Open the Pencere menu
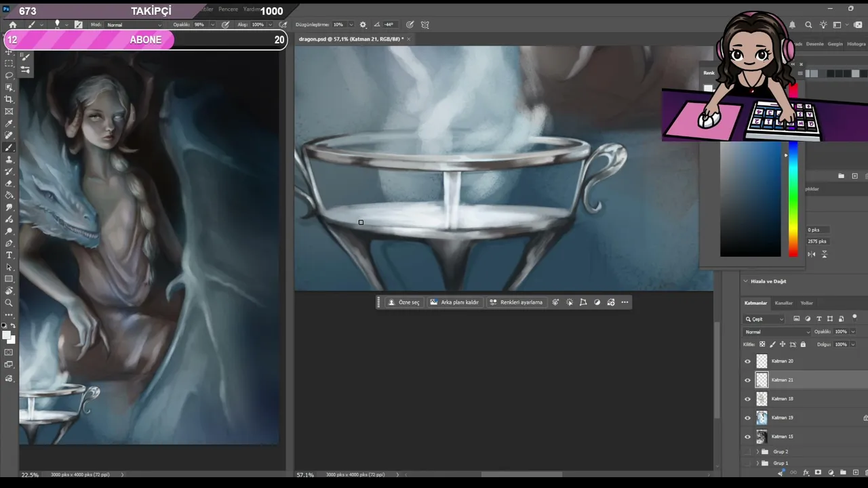The width and height of the screenshot is (868, 488). [228, 9]
